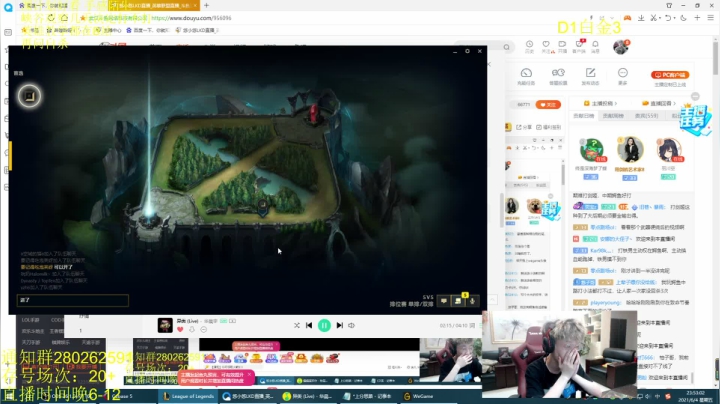
Task: Switch to League of Legends in the taskbar
Action: pyautogui.click(x=188, y=396)
